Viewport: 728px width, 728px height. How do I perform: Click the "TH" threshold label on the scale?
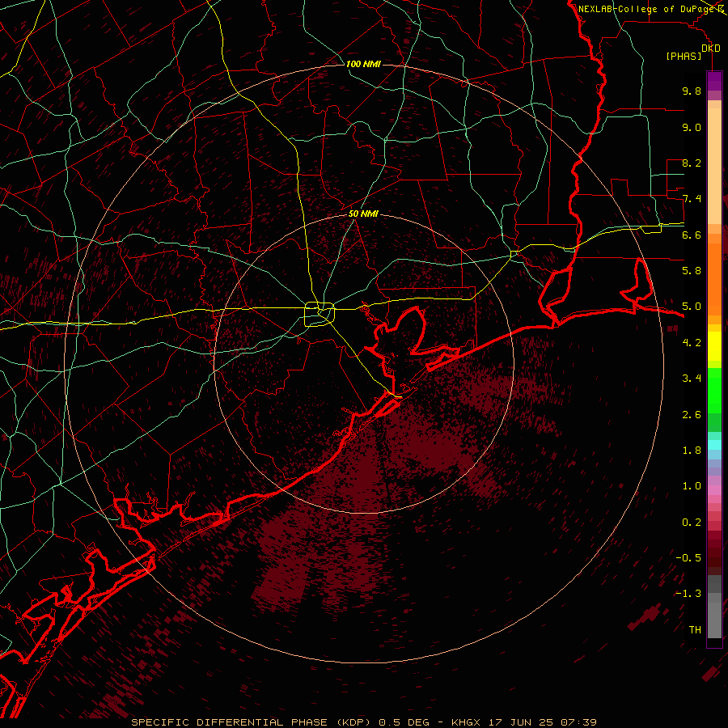click(695, 630)
